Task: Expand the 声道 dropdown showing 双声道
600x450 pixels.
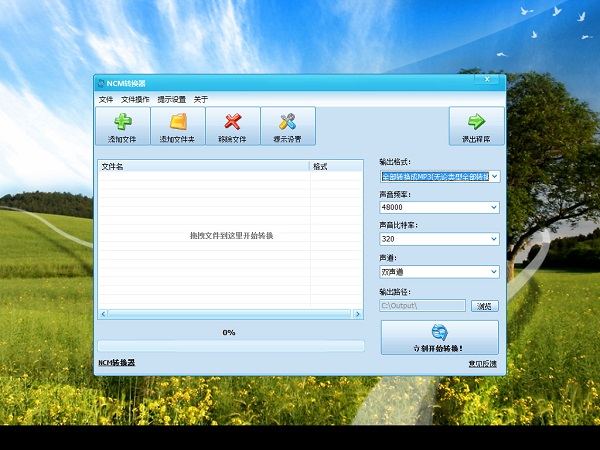Action: point(494,271)
